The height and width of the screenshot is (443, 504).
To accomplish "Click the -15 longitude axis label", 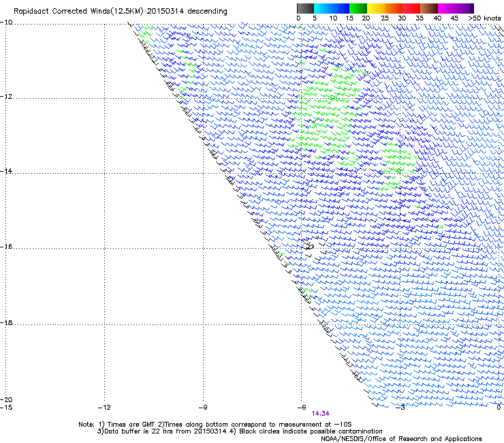I will pos(6,408).
